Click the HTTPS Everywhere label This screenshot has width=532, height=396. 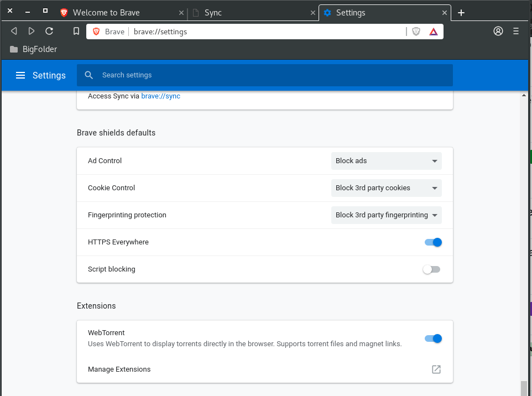tap(118, 242)
